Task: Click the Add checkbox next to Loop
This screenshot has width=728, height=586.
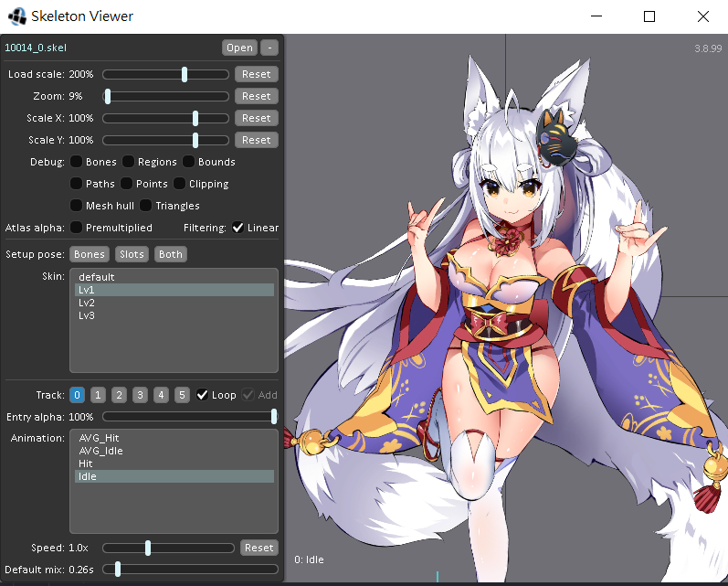Action: 248,395
